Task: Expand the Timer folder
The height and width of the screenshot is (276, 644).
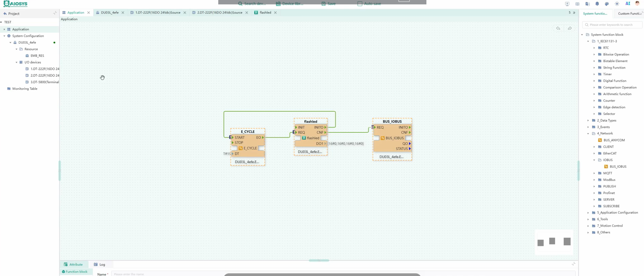Action: 594,74
